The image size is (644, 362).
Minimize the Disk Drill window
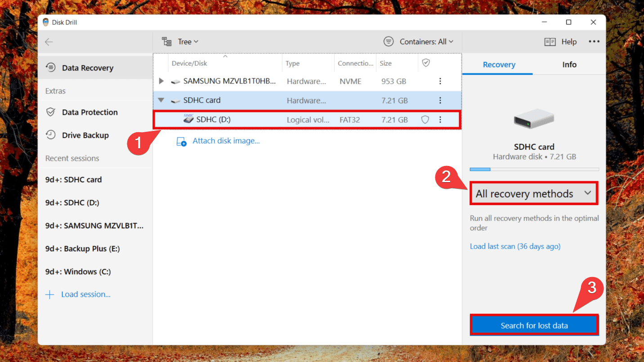(544, 22)
